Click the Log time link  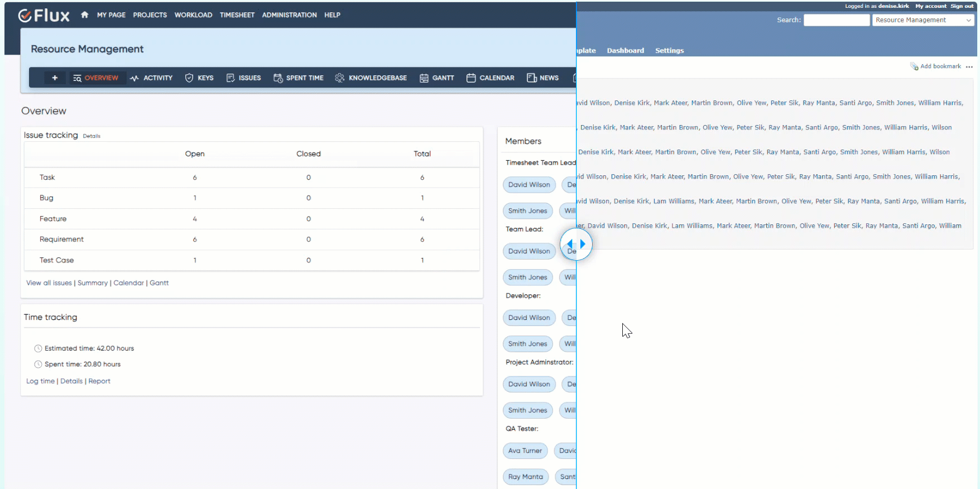40,381
